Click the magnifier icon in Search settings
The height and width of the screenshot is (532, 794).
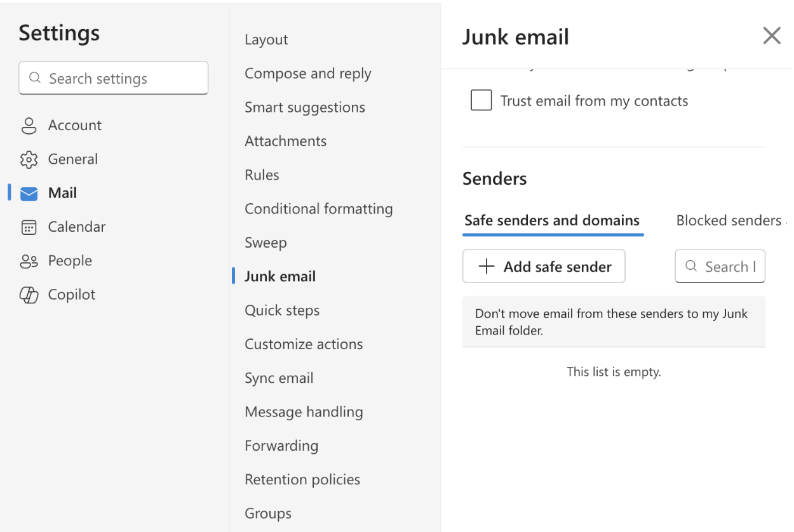click(x=35, y=79)
